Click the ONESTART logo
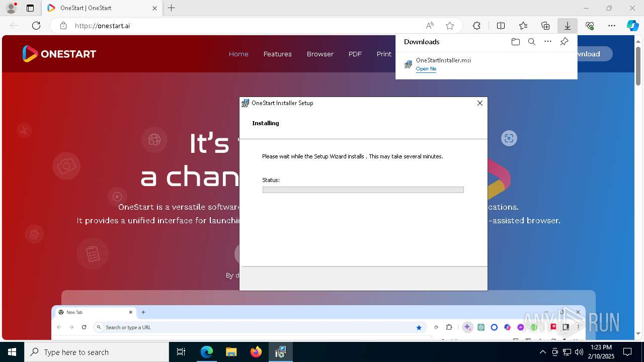The image size is (644, 362). pyautogui.click(x=59, y=54)
